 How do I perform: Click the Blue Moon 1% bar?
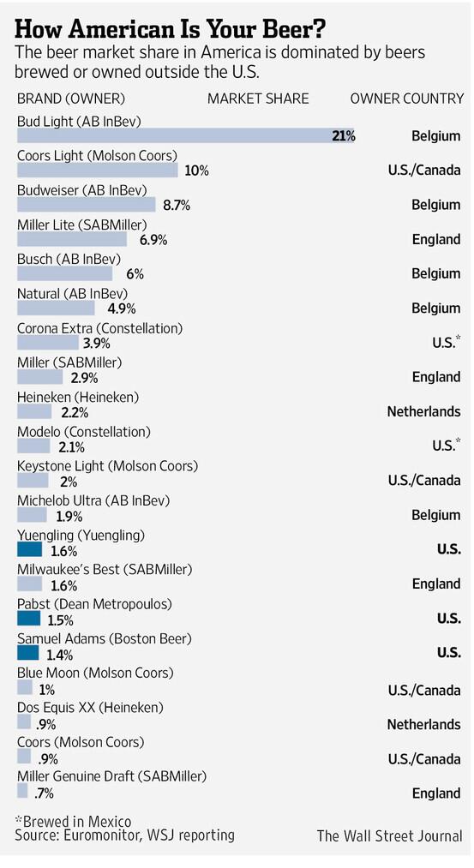pos(25,687)
